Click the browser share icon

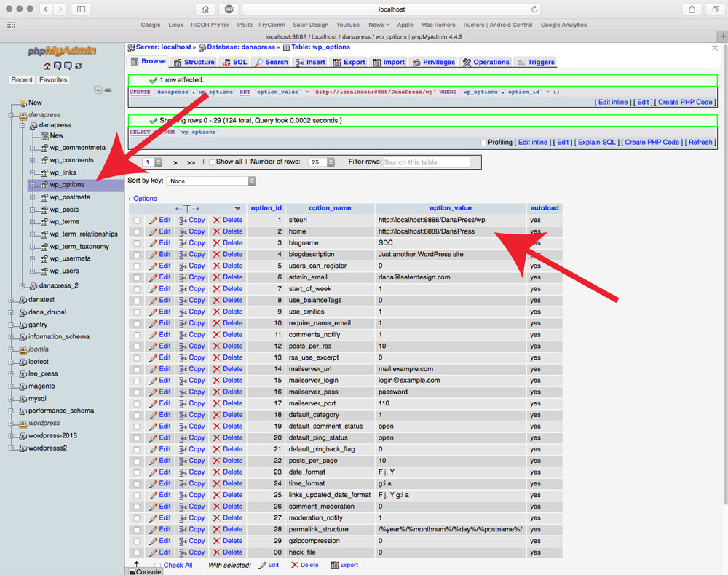tap(692, 9)
